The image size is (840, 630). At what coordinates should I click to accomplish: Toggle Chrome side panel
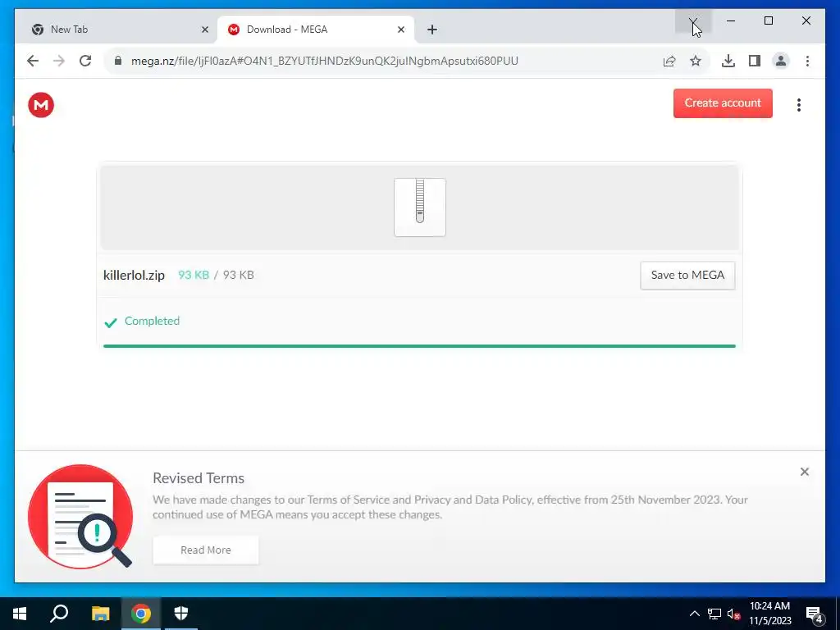point(755,61)
